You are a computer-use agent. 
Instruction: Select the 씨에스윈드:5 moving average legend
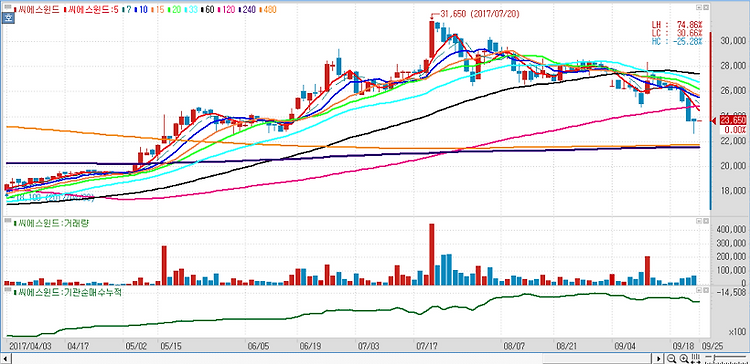(91, 9)
